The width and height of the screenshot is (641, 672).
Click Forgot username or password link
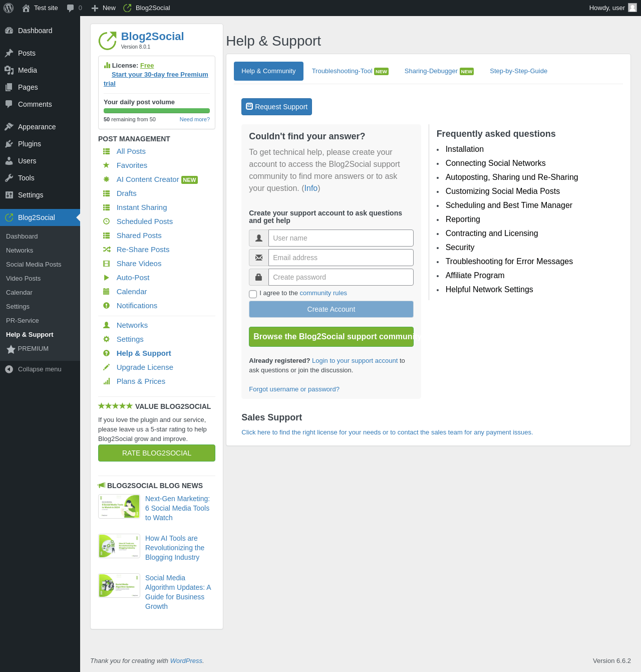tap(294, 389)
